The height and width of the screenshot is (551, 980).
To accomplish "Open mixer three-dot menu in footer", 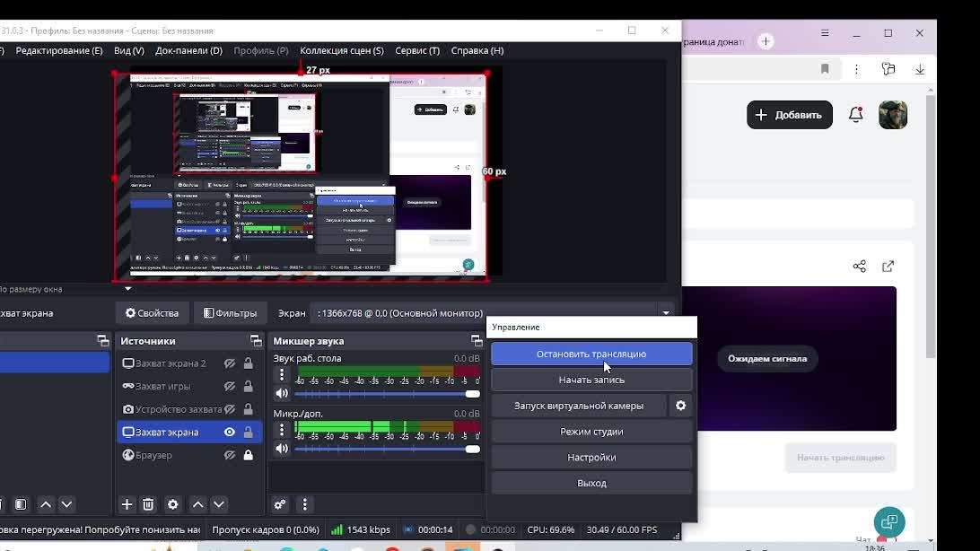I will coord(305,504).
